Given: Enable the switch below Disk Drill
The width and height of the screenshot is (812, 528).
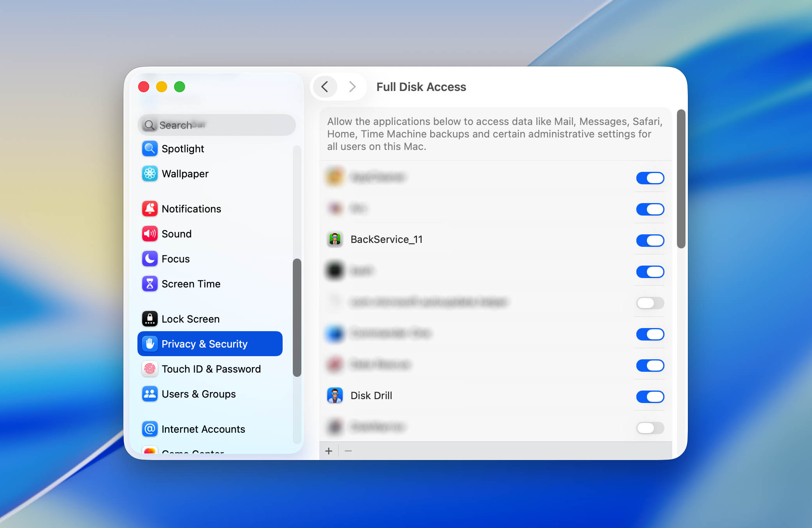Looking at the screenshot, I should click(x=650, y=428).
